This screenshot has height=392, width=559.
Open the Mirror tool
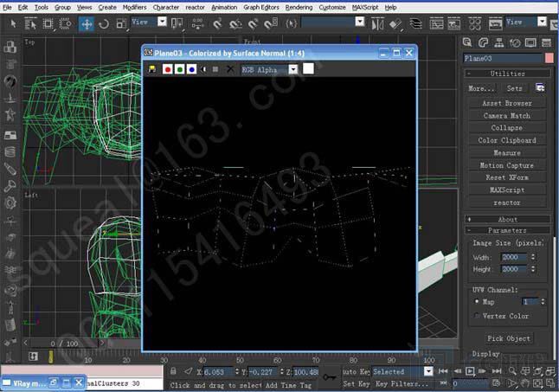coord(377,24)
